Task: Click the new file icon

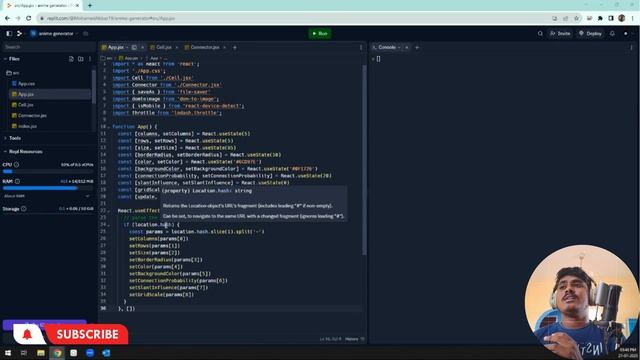Action: (71, 59)
